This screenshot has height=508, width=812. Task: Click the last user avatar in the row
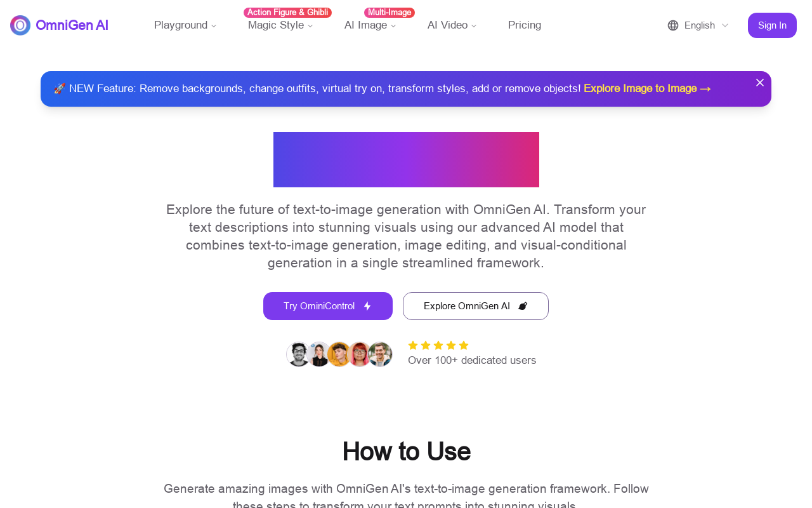(380, 354)
